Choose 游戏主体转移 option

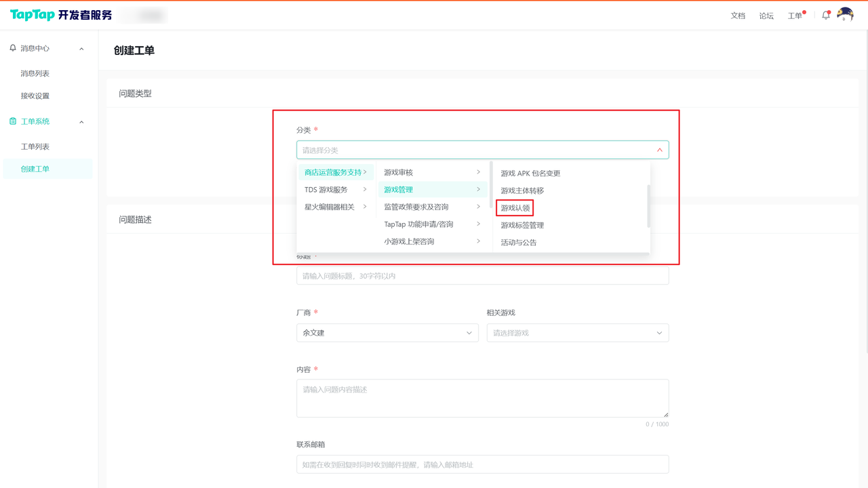coord(522,190)
